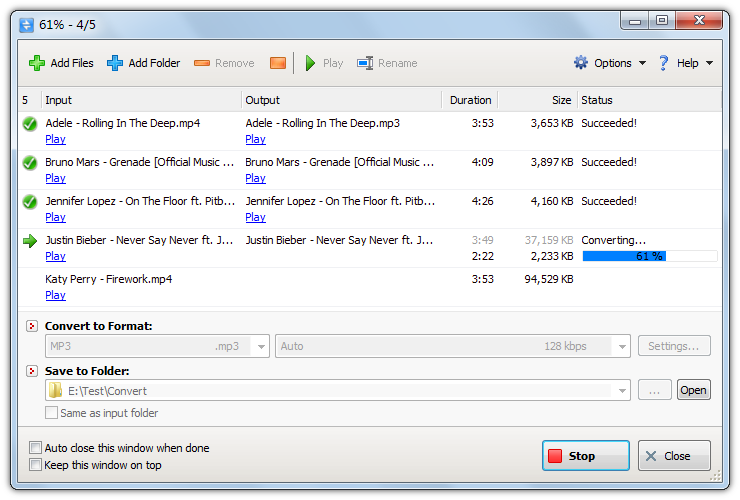Click the X icon on the Close button
This screenshot has height=500, width=740.
pos(651,456)
